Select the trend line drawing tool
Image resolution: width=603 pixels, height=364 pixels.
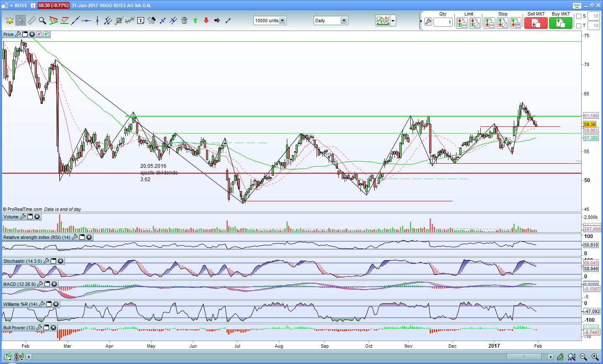pyautogui.click(x=75, y=21)
